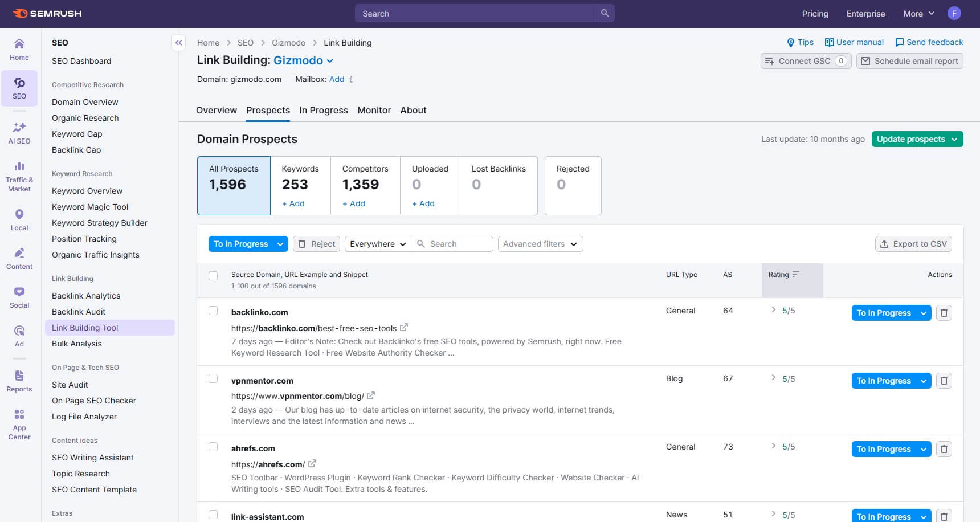
Task: Open the Everywhere filter dropdown
Action: point(377,244)
